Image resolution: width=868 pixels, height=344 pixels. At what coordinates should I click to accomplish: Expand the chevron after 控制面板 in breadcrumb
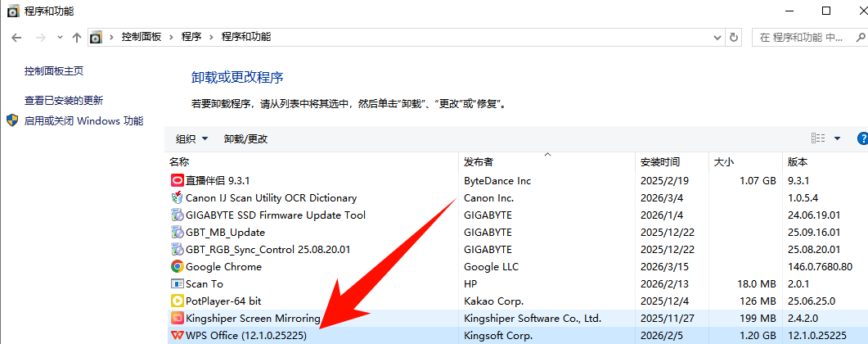coord(171,37)
